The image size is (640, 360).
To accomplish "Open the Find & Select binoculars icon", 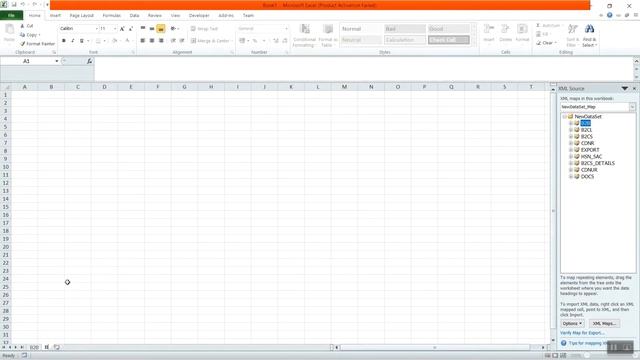I will [589, 29].
